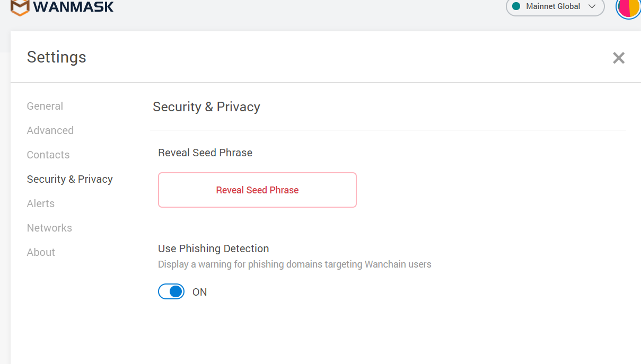The image size is (641, 364).
Task: Click the green network status dot
Action: coord(516,6)
